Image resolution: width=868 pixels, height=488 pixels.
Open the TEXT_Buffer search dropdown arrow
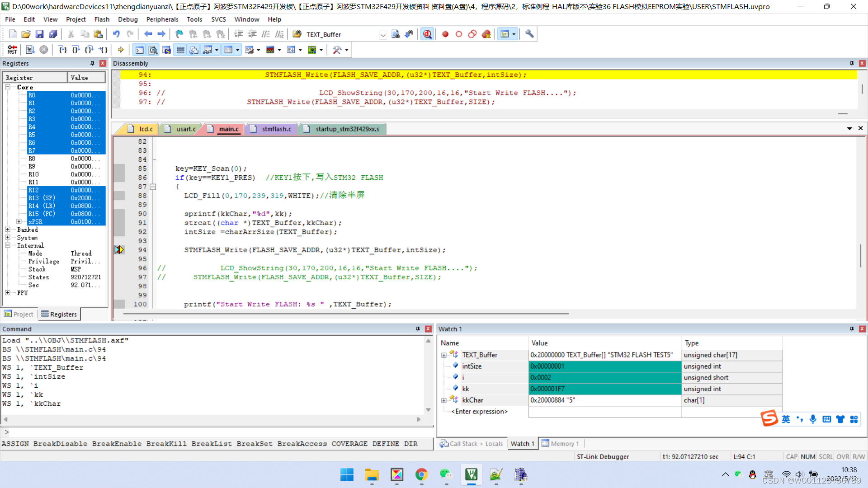coord(383,35)
